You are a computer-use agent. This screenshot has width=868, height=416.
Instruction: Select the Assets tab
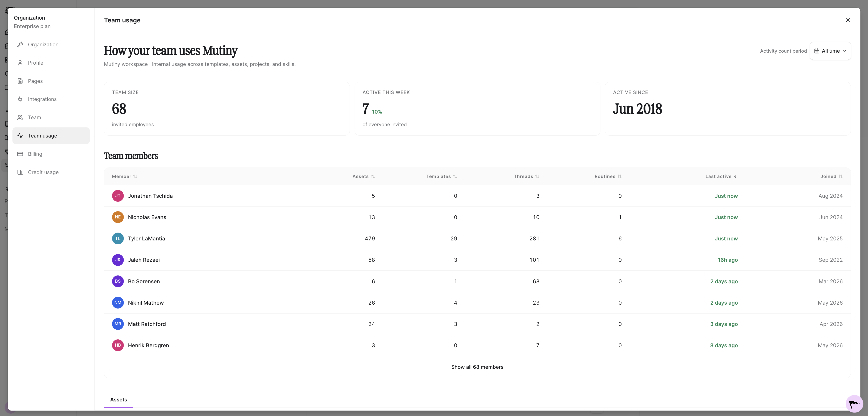119,399
